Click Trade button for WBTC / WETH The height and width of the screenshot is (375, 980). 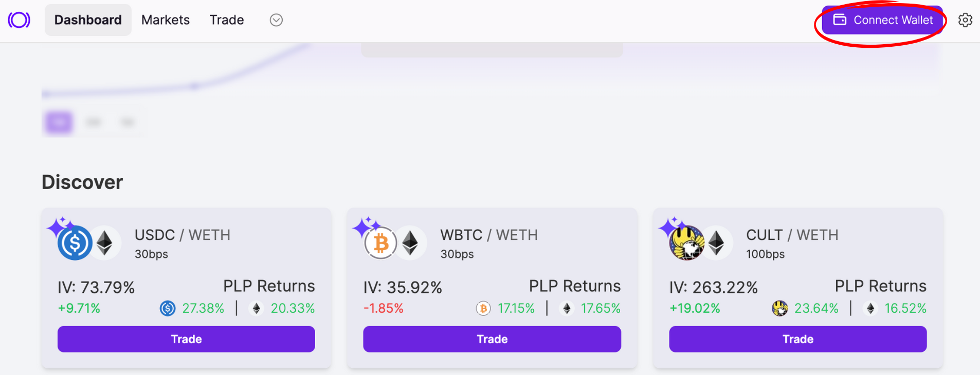492,339
